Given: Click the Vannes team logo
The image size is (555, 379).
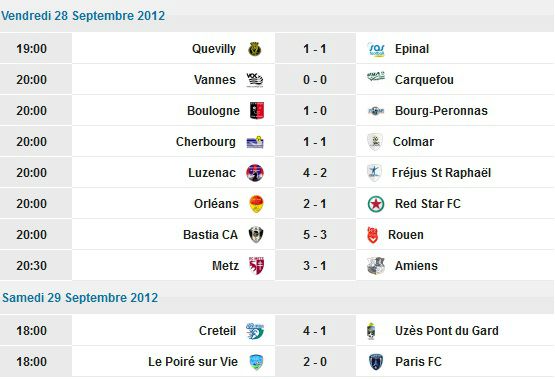Looking at the screenshot, I should (254, 80).
